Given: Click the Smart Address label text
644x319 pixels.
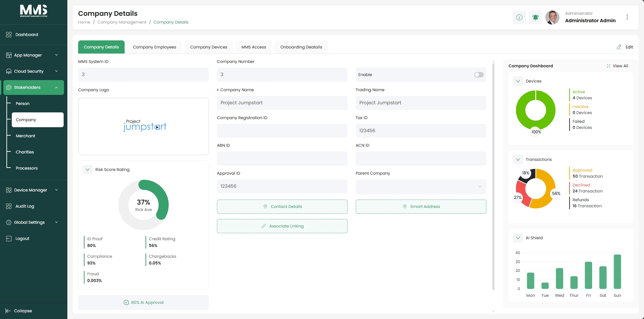Looking at the screenshot, I should (425, 207).
